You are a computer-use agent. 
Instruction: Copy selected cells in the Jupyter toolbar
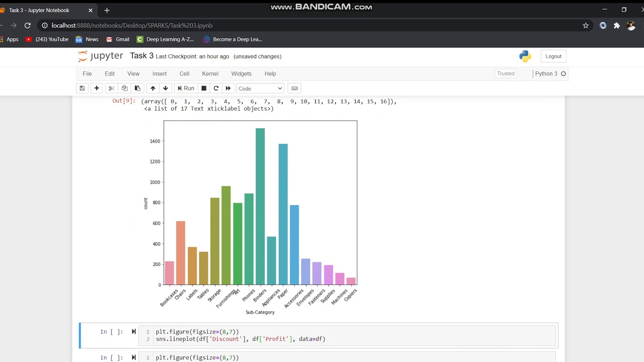pos(124,88)
